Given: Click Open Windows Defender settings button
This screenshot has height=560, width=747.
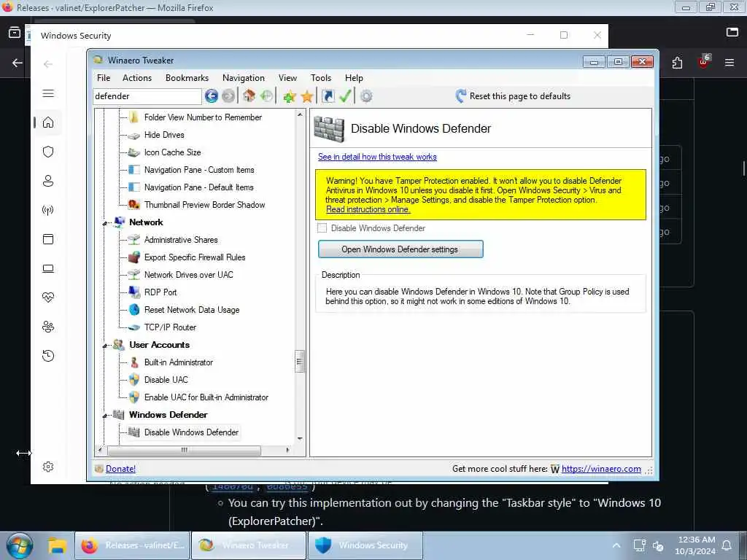Looking at the screenshot, I should [x=400, y=249].
